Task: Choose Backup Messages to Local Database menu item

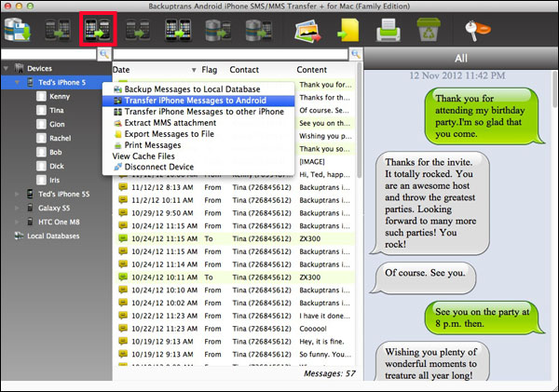Action: [x=198, y=89]
